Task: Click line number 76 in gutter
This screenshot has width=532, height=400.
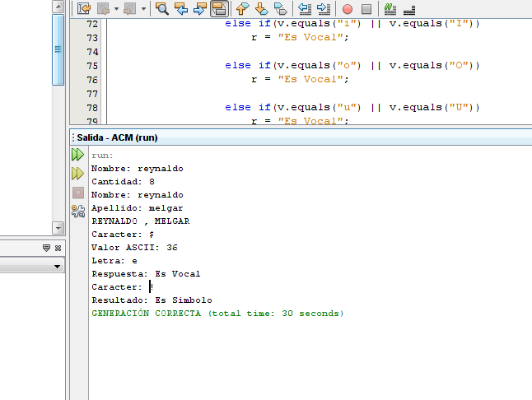Action: click(x=92, y=80)
